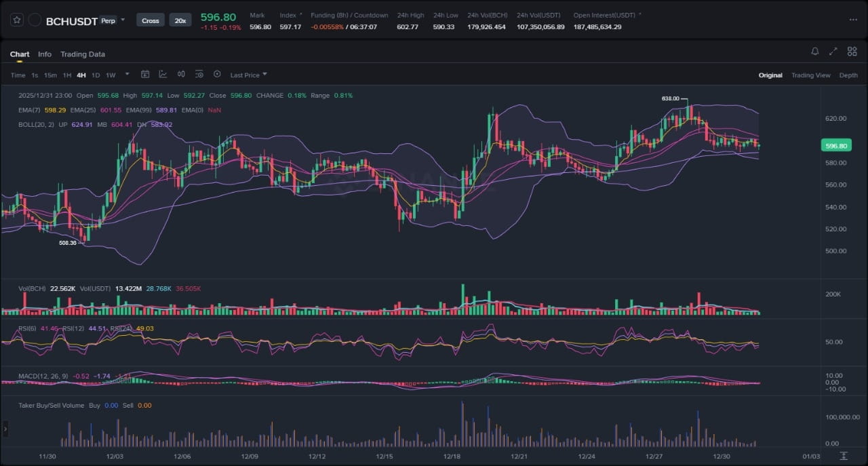The image size is (868, 466).
Task: Open the three-dots more options menu
Action: point(853,20)
